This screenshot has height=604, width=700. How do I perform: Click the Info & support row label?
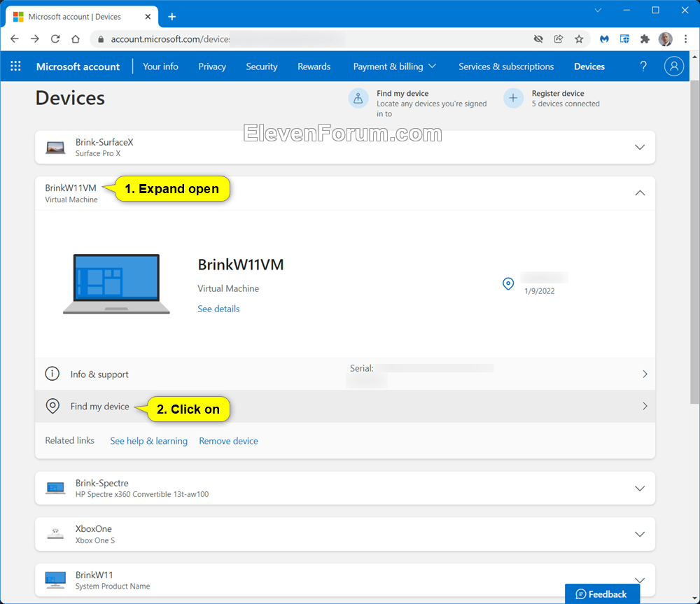(x=99, y=374)
